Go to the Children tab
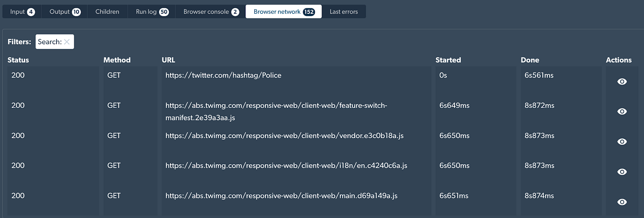The width and height of the screenshot is (644, 218). [x=107, y=12]
